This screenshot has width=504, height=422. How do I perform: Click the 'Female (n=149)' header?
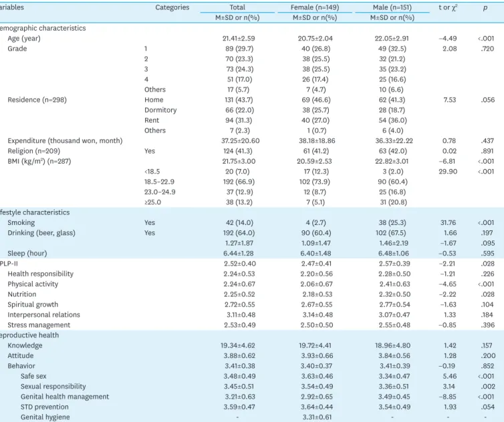315,7
